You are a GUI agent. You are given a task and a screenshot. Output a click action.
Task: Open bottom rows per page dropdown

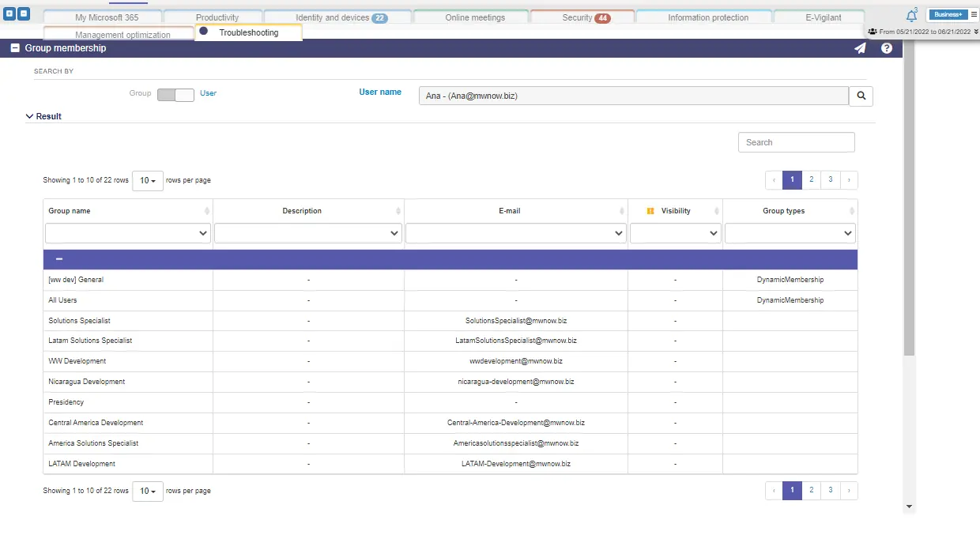click(x=148, y=491)
